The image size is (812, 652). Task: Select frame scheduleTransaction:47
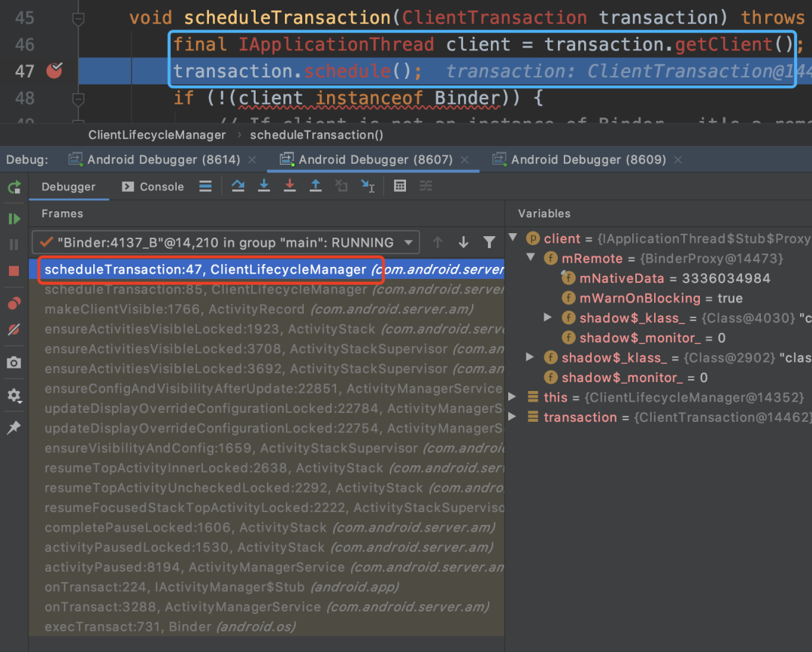point(267,269)
